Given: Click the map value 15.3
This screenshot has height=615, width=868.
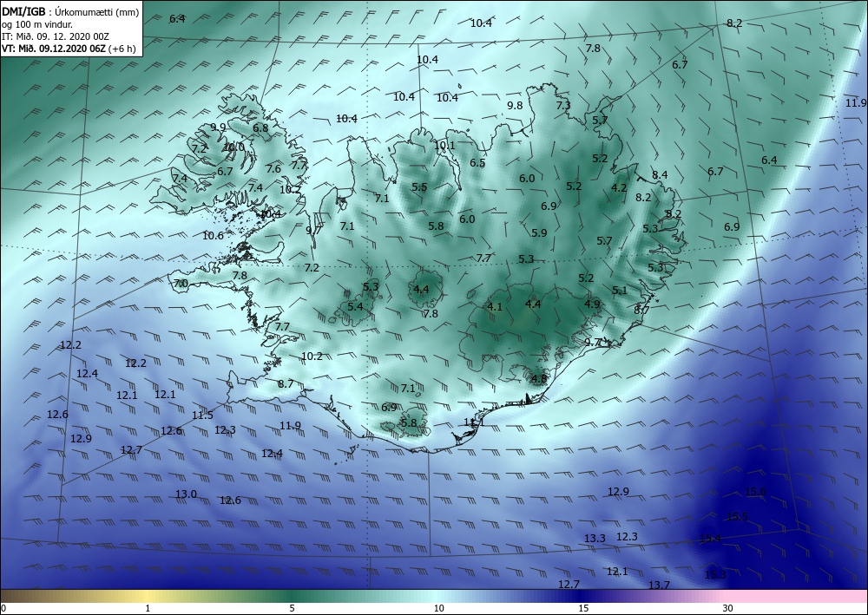Looking at the screenshot, I should coord(715,574).
